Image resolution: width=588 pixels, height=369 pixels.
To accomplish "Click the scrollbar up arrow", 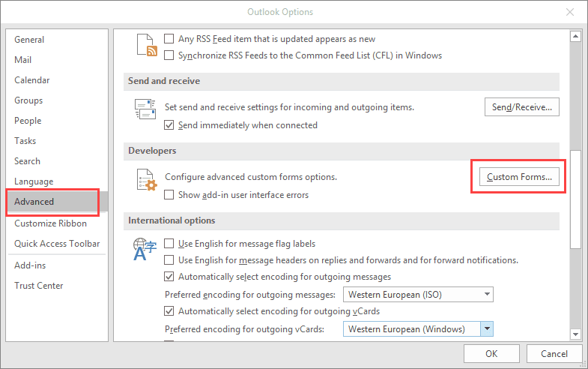I will point(575,37).
